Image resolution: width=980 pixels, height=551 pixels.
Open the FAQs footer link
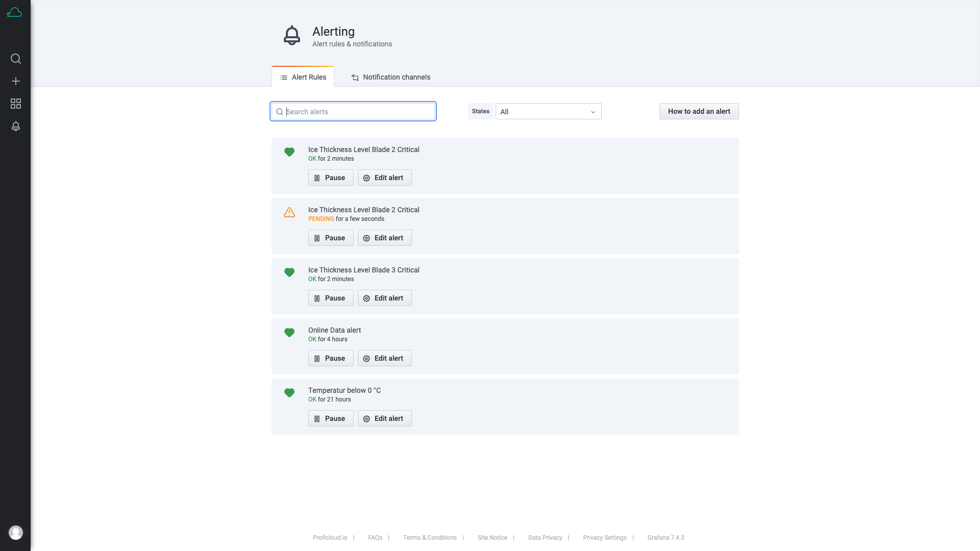375,538
